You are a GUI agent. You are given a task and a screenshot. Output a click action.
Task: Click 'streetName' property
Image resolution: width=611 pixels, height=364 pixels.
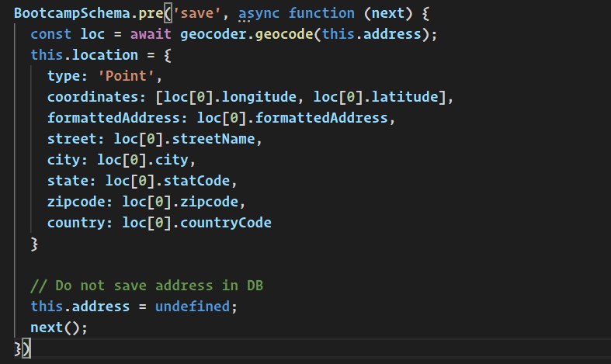tap(214, 139)
